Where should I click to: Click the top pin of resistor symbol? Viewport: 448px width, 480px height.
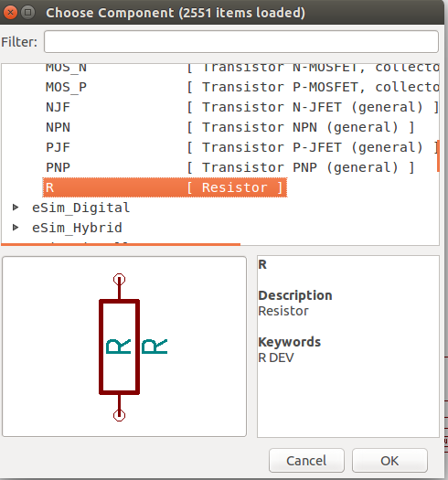pyautogui.click(x=119, y=279)
